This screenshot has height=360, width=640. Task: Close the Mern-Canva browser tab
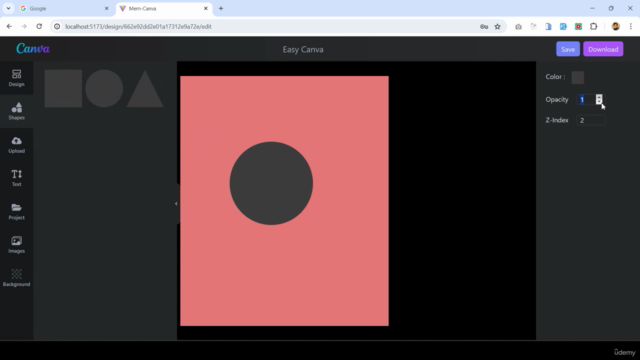point(206,8)
